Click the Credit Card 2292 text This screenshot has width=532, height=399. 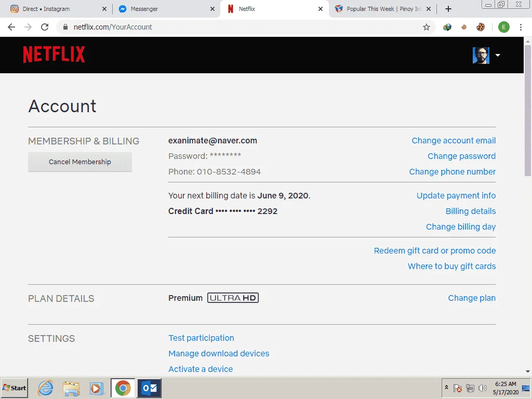(x=223, y=211)
